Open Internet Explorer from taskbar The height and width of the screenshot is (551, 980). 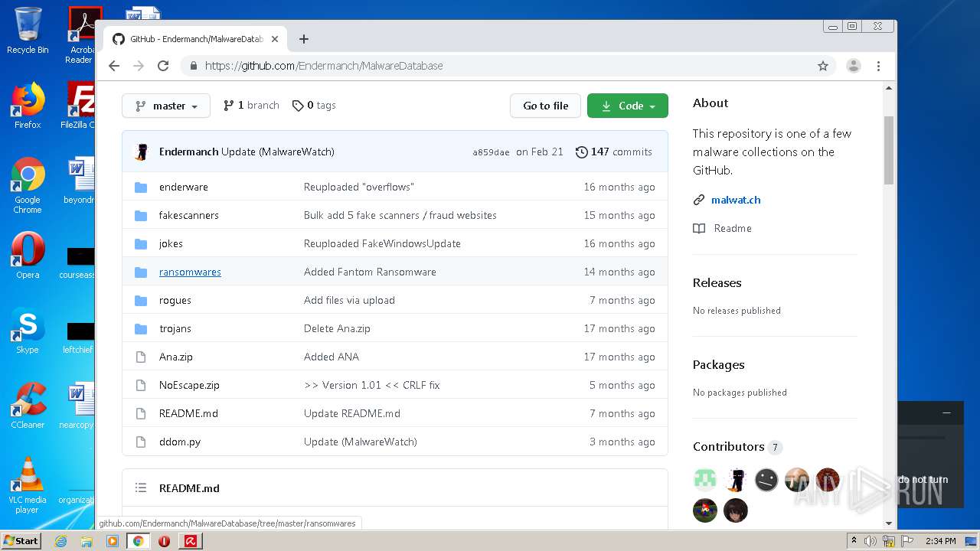[61, 541]
